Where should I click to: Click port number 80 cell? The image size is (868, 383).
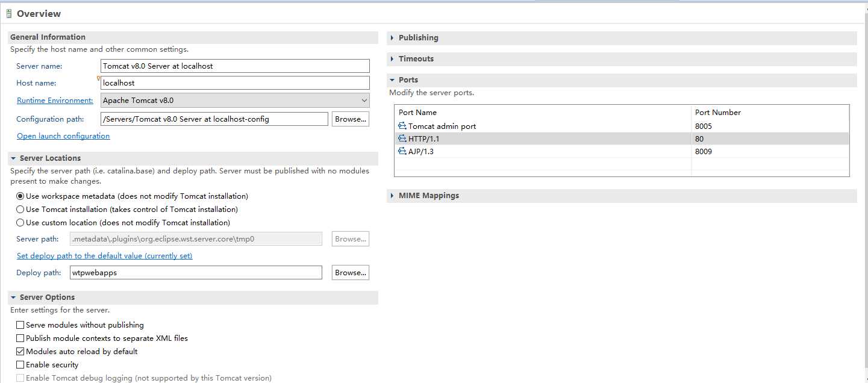tap(770, 139)
